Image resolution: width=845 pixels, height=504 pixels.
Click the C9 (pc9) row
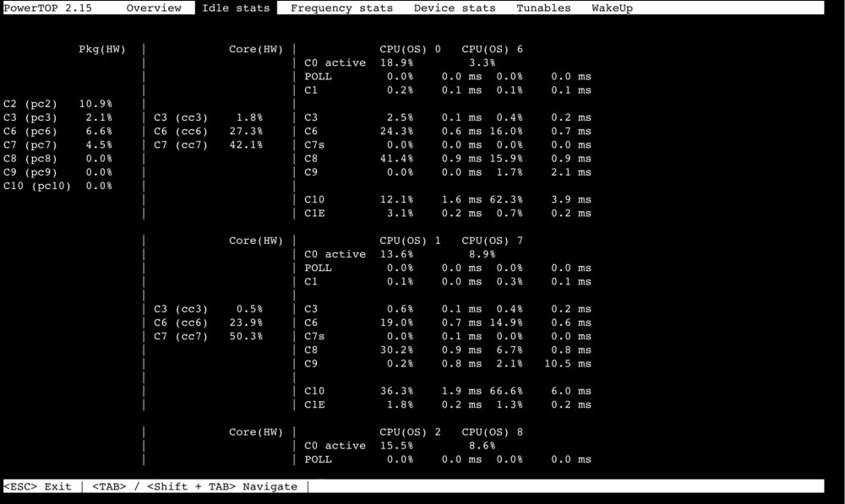coord(57,172)
